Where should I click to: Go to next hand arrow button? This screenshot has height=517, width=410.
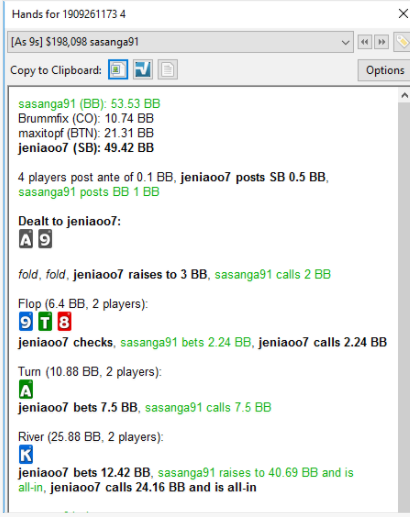point(381,42)
